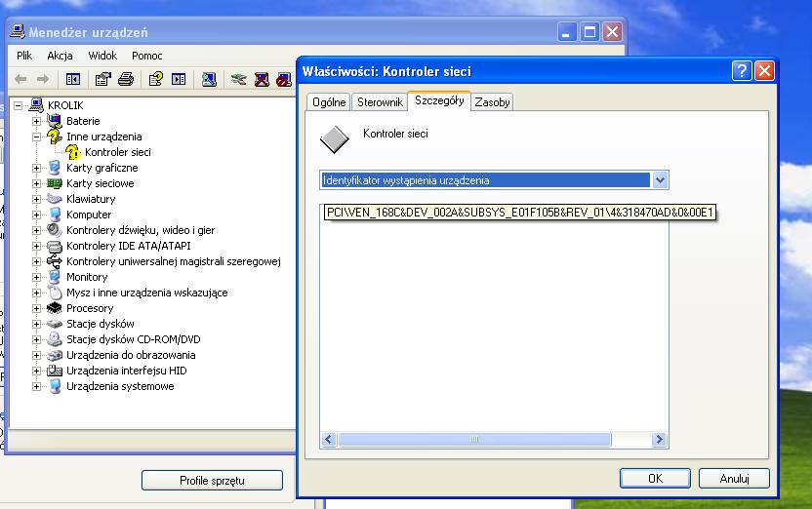Select Kontroler sieci unknown device entry
812x509 pixels.
(x=117, y=152)
